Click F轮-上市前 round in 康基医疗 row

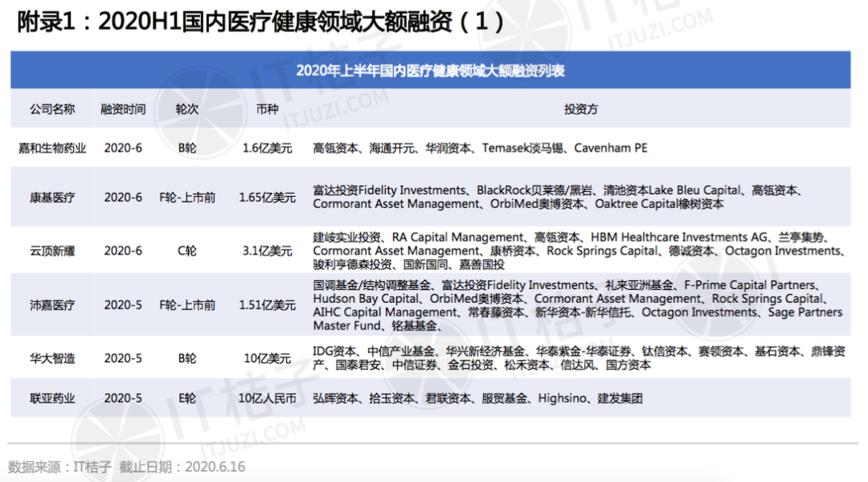187,198
